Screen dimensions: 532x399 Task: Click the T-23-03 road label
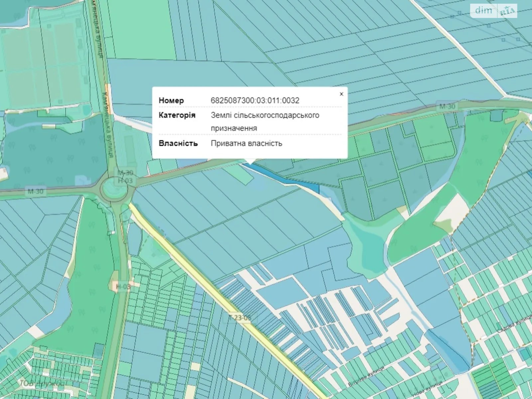point(240,318)
